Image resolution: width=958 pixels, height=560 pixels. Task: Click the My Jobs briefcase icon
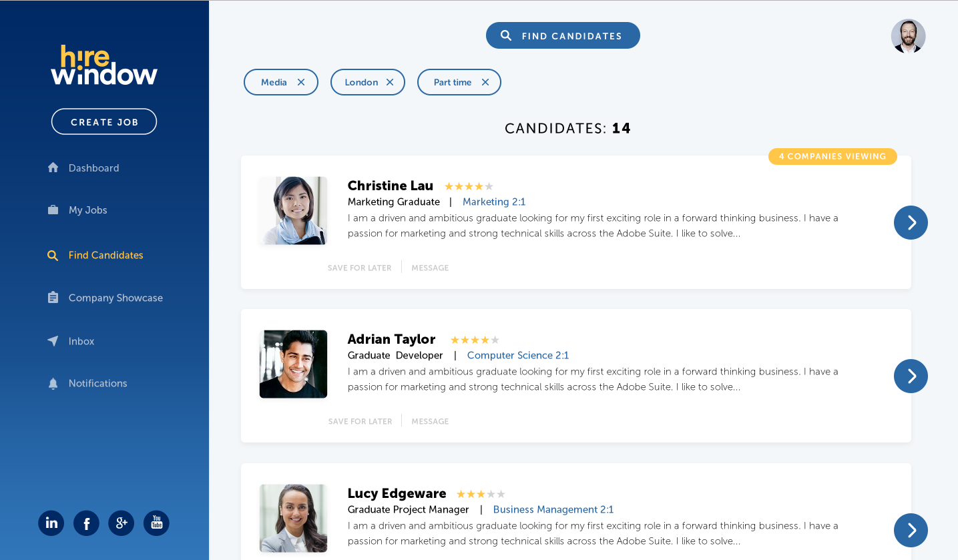53,210
